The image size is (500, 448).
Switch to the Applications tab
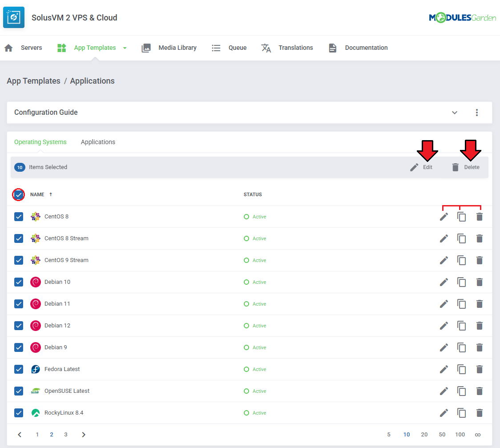point(98,142)
